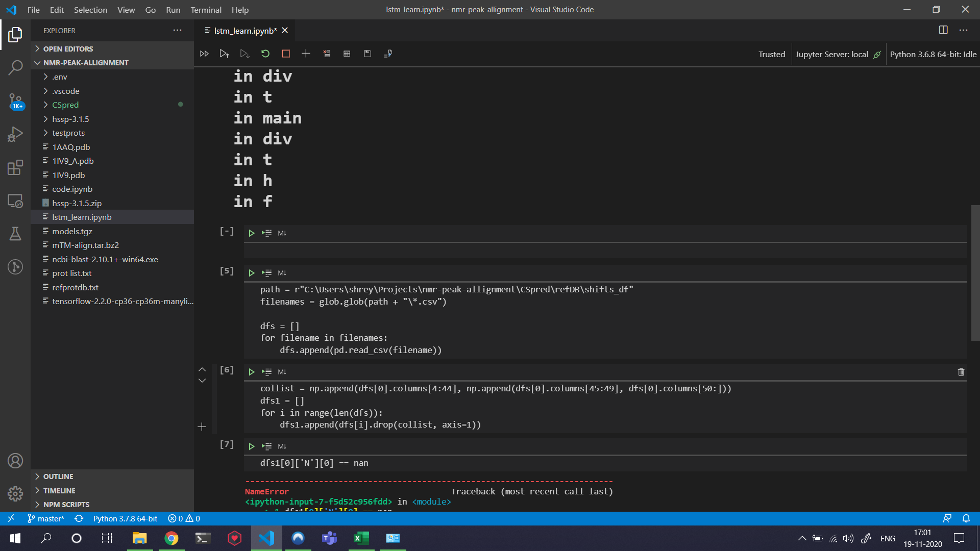Split the editor to the right
The width and height of the screenshot is (980, 551).
tap(943, 30)
